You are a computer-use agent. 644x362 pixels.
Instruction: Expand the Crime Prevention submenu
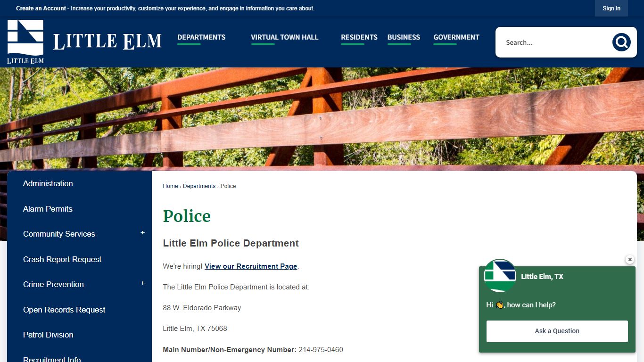[142, 284]
